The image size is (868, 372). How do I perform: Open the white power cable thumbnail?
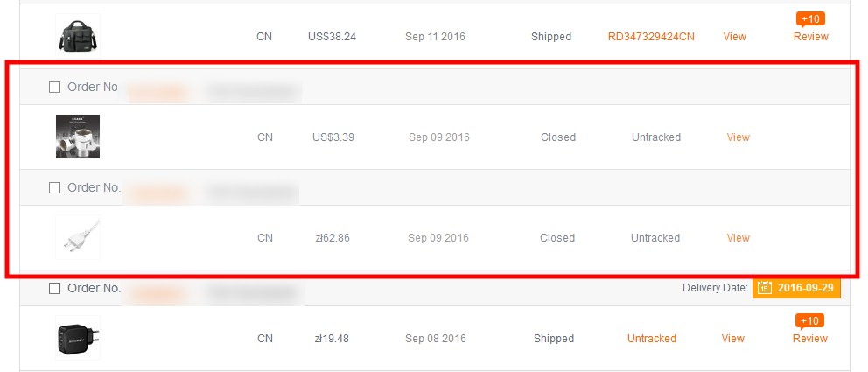coord(77,237)
